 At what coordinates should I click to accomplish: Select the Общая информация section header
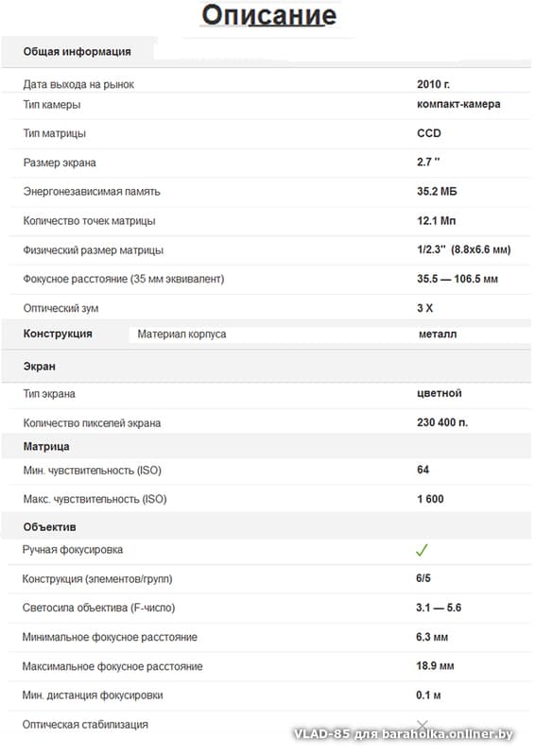(x=78, y=52)
